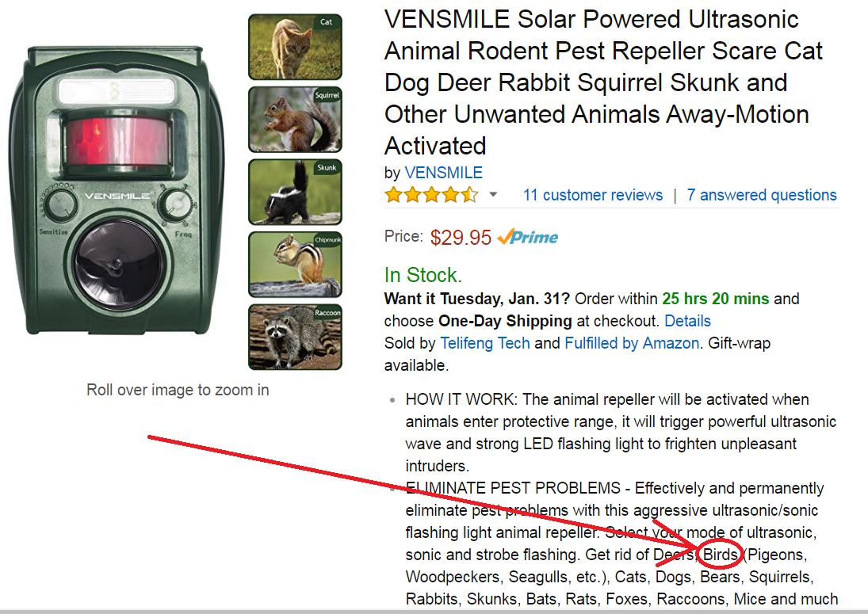The height and width of the screenshot is (614, 868).
Task: Click the $29.95 price text
Action: tap(461, 238)
